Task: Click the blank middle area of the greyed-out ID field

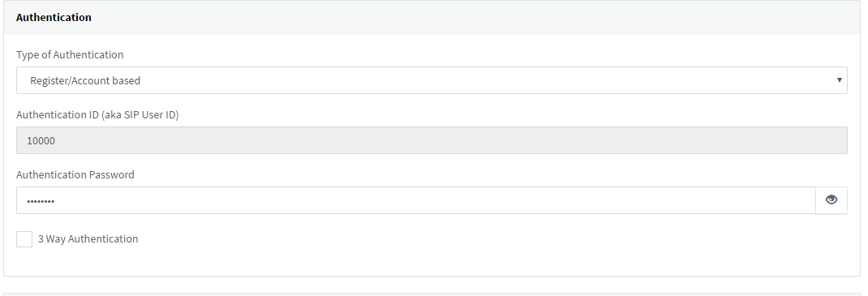Action: coord(432,140)
